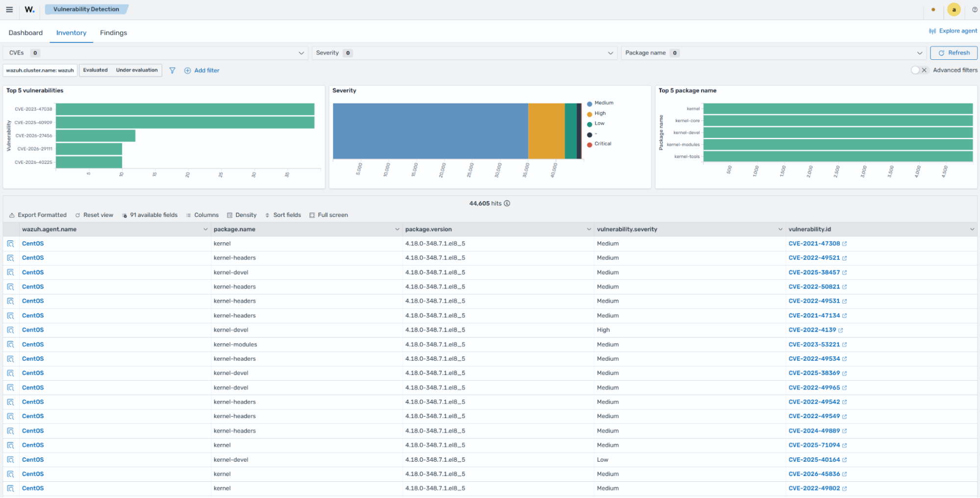Open the help icon at top right

pos(975,9)
